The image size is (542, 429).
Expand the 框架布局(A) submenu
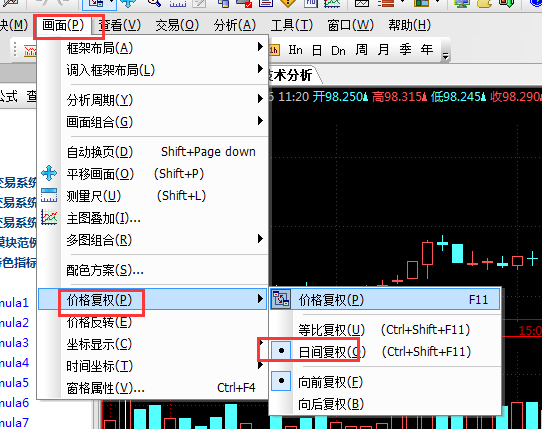(152, 48)
